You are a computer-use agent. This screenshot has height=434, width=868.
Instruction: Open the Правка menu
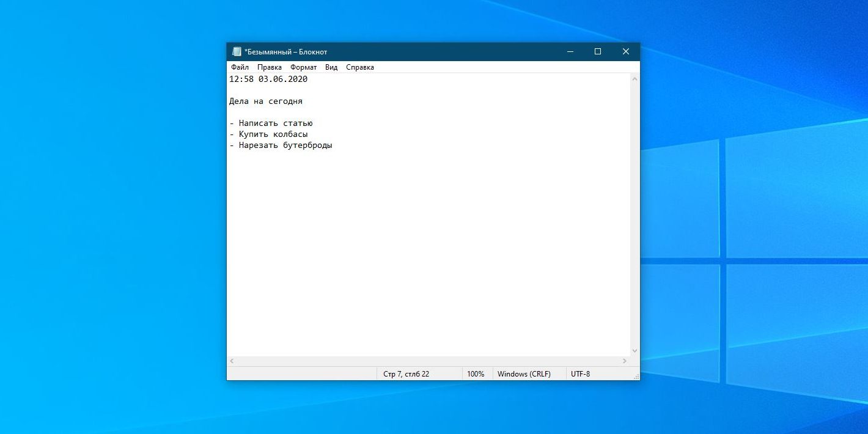point(269,67)
